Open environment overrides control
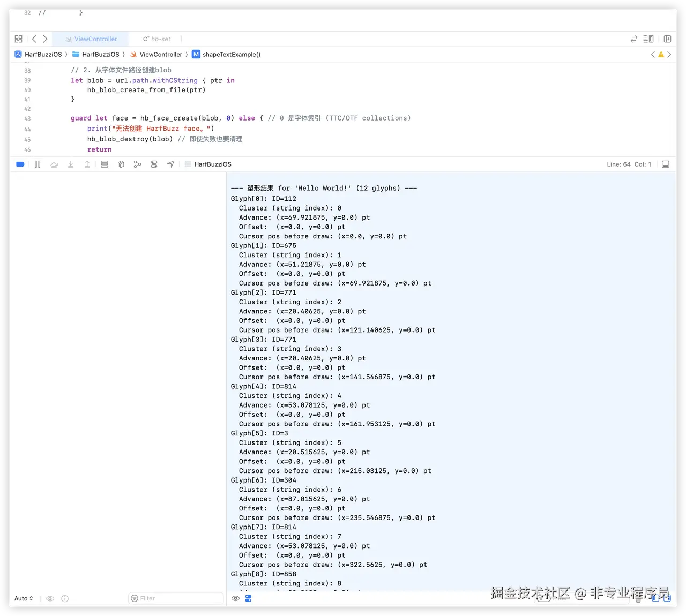686x616 pixels. tap(154, 164)
